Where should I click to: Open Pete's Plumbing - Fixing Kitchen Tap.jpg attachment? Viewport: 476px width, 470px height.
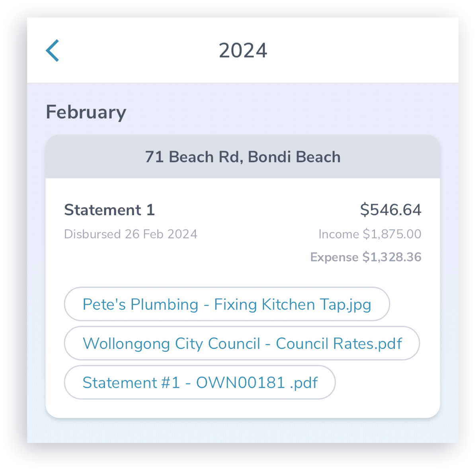[x=227, y=304]
